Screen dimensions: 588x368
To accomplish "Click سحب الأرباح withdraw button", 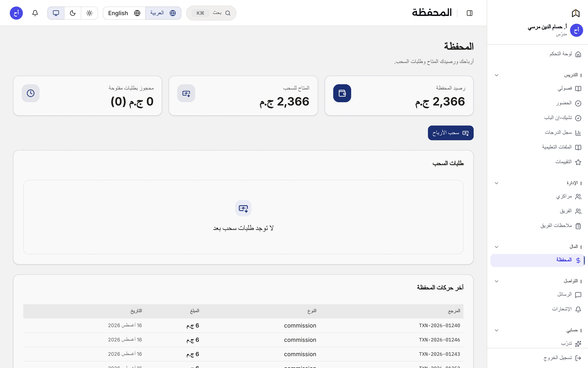I will tap(451, 133).
